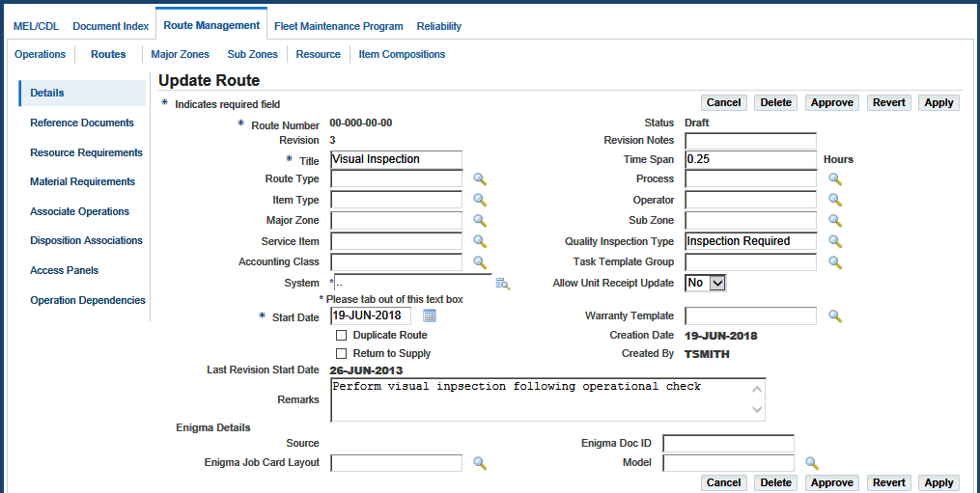Screen dimensions: 980x493
Task: Go to the Operations subtab
Action: [x=40, y=54]
